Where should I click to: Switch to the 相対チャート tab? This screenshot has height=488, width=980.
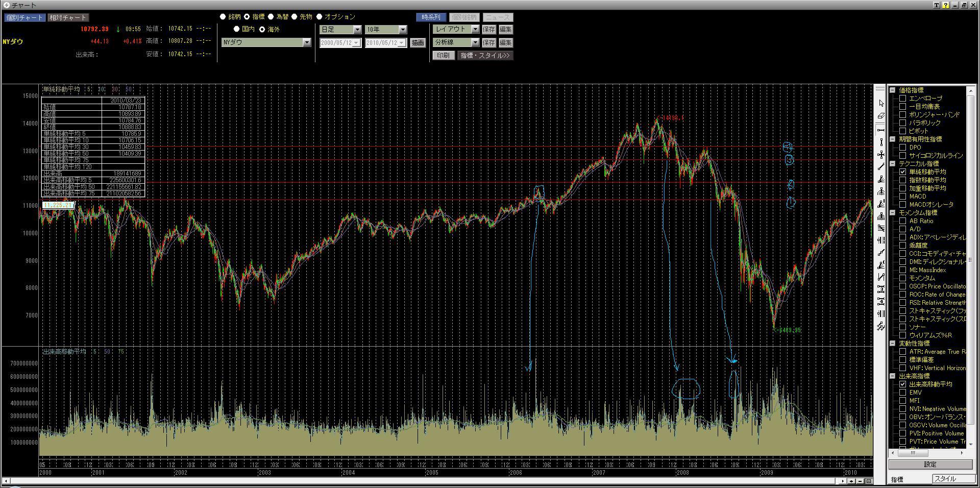coord(68,17)
